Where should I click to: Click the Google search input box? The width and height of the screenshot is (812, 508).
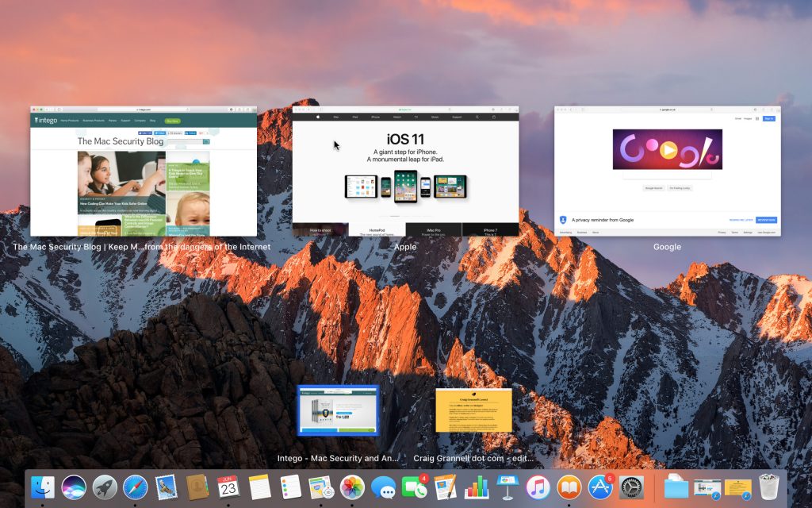(x=668, y=175)
